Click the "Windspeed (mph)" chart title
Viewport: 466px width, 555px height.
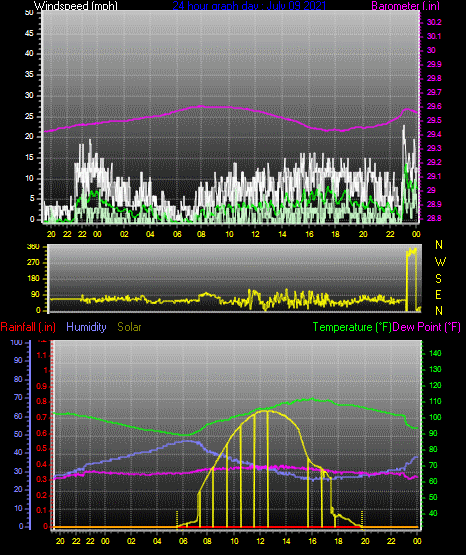pyautogui.click(x=76, y=6)
